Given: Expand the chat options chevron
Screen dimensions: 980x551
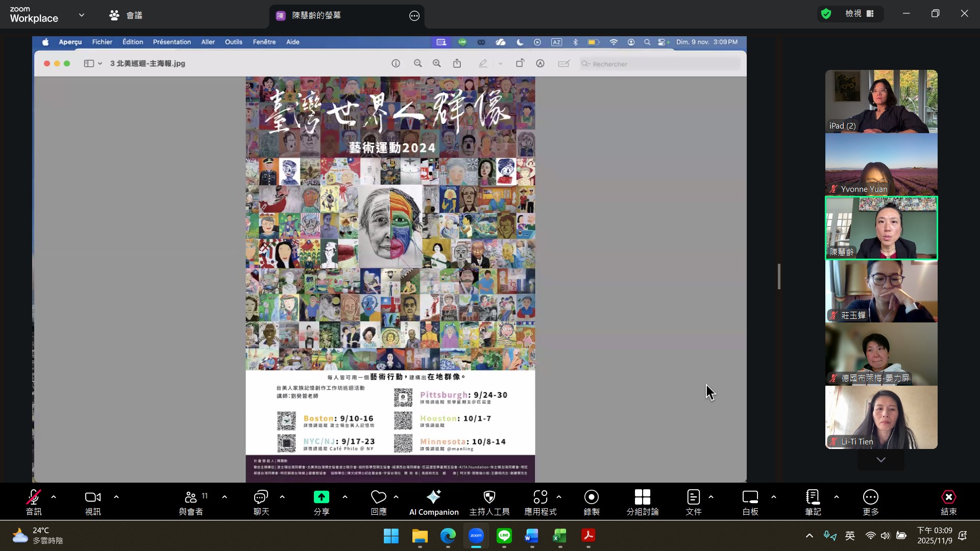Looking at the screenshot, I should (282, 496).
